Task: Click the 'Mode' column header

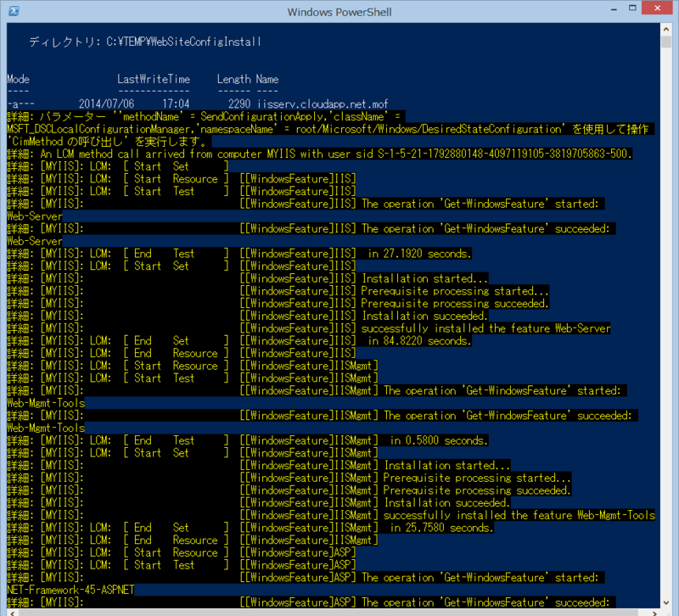Action: pos(18,79)
